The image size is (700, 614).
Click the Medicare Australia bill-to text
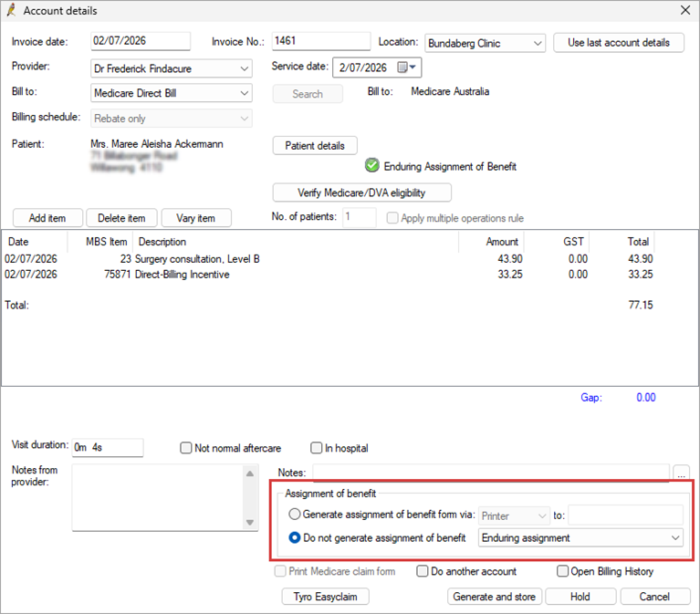tap(450, 91)
